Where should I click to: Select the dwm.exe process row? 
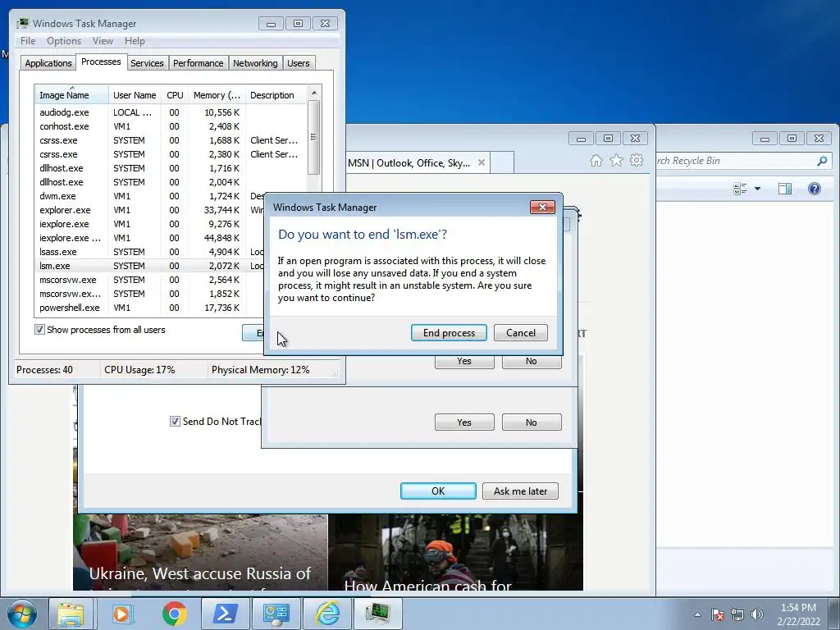(x=150, y=196)
